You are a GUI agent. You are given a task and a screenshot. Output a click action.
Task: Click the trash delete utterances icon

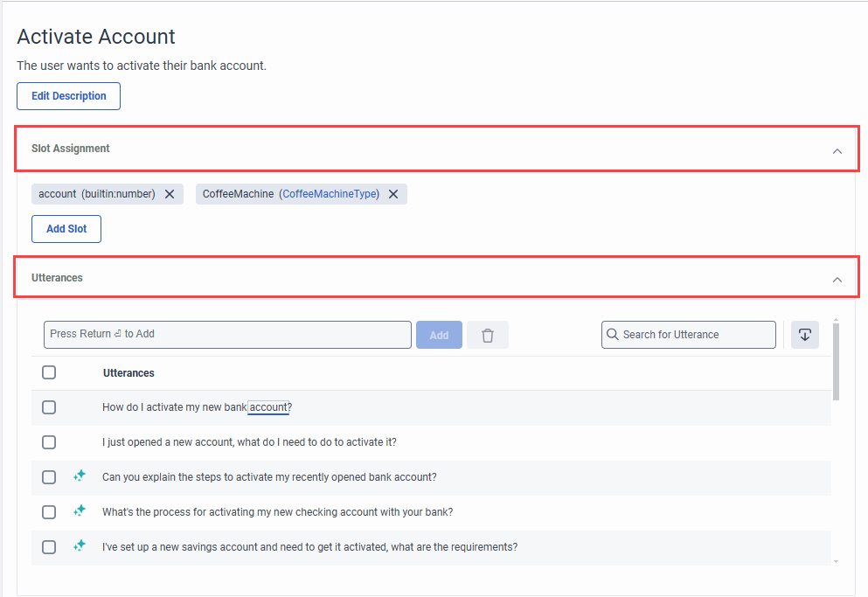[487, 335]
